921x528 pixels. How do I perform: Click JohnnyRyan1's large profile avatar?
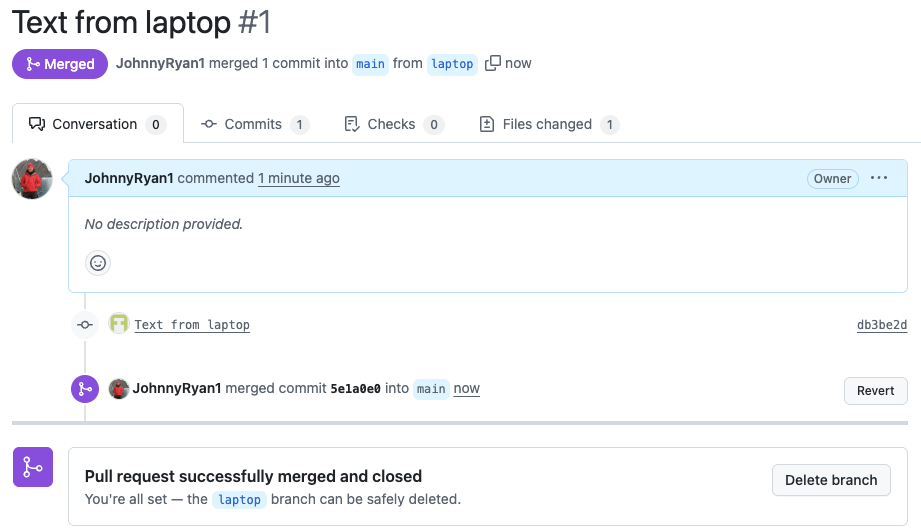32,179
